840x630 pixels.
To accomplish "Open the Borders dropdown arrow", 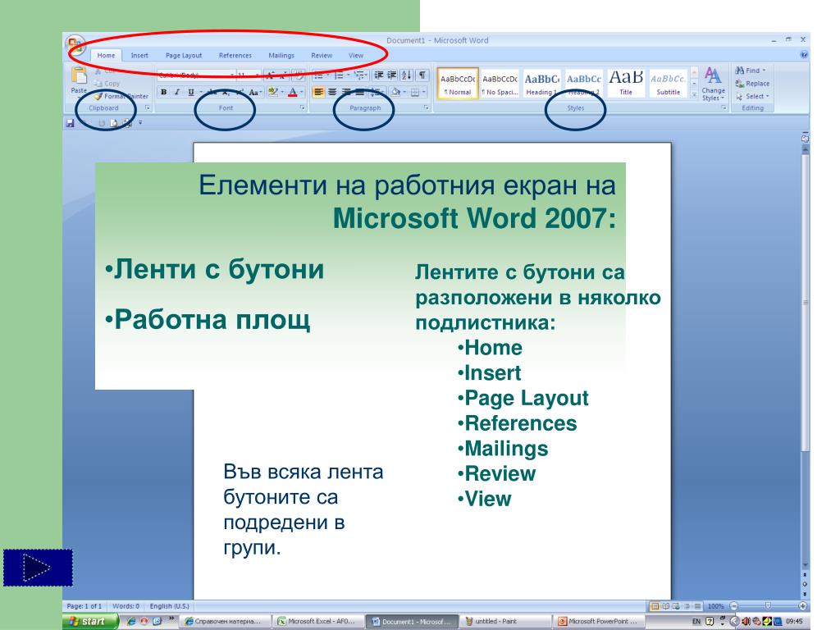I will (x=424, y=92).
